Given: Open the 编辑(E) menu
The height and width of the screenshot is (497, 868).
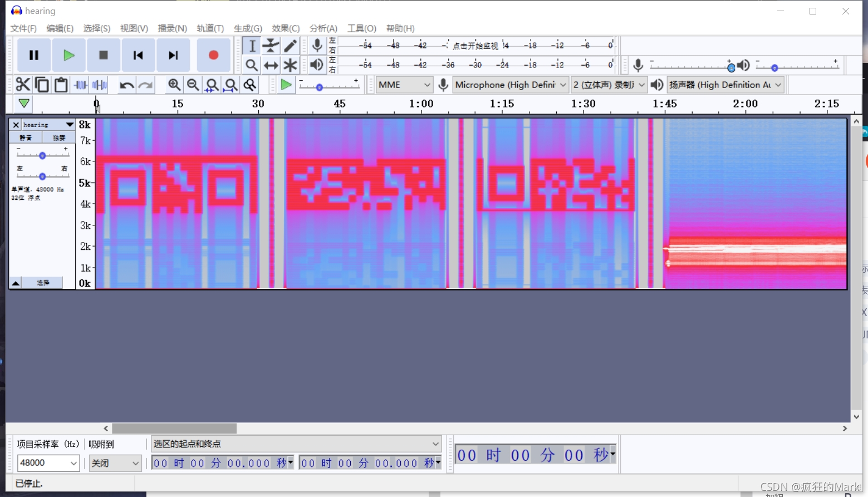Looking at the screenshot, I should [60, 28].
